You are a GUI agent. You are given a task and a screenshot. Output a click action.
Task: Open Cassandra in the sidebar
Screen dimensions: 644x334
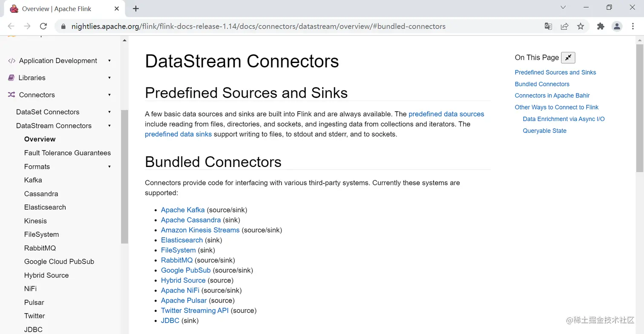coord(41,194)
